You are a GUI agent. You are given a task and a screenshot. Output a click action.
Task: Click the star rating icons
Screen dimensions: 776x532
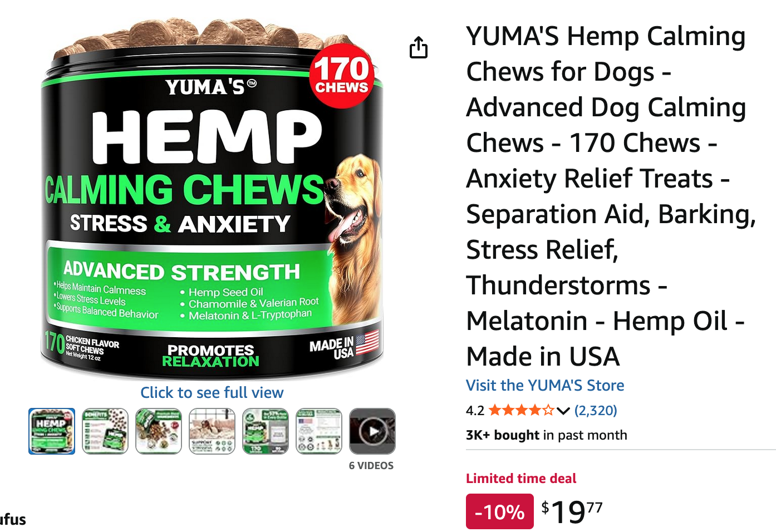click(521, 411)
